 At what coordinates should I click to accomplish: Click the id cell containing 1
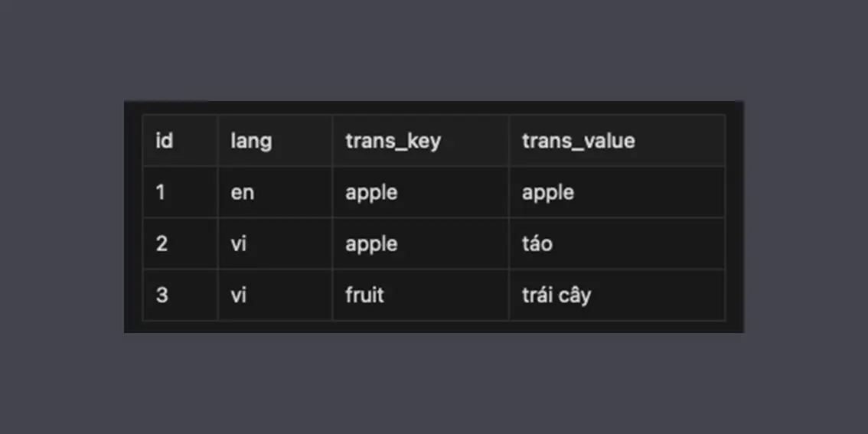pyautogui.click(x=181, y=192)
